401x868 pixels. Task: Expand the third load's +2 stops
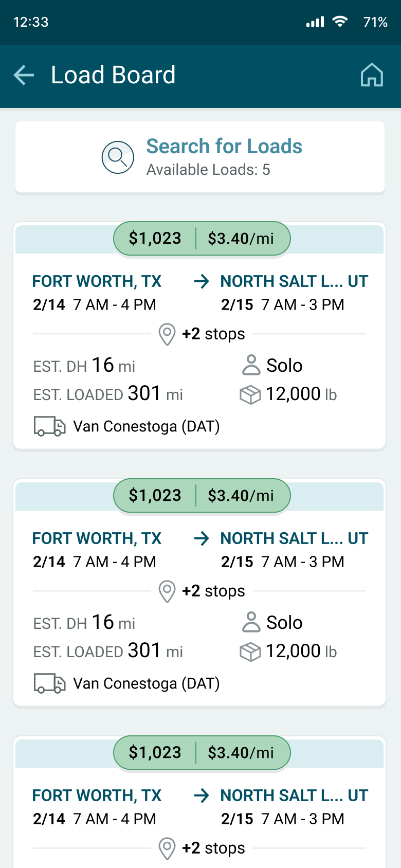coord(213,848)
